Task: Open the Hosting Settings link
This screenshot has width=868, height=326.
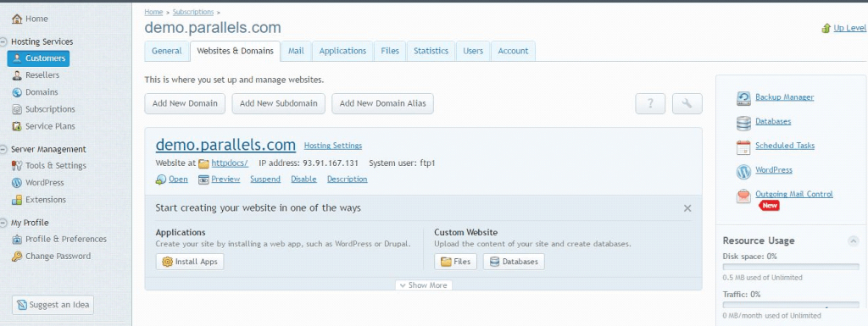Action: [x=333, y=146]
